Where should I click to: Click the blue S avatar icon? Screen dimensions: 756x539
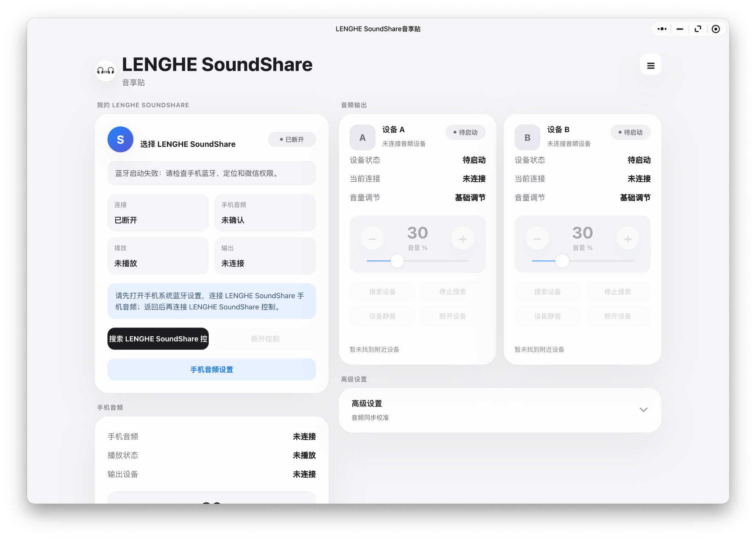coord(120,140)
